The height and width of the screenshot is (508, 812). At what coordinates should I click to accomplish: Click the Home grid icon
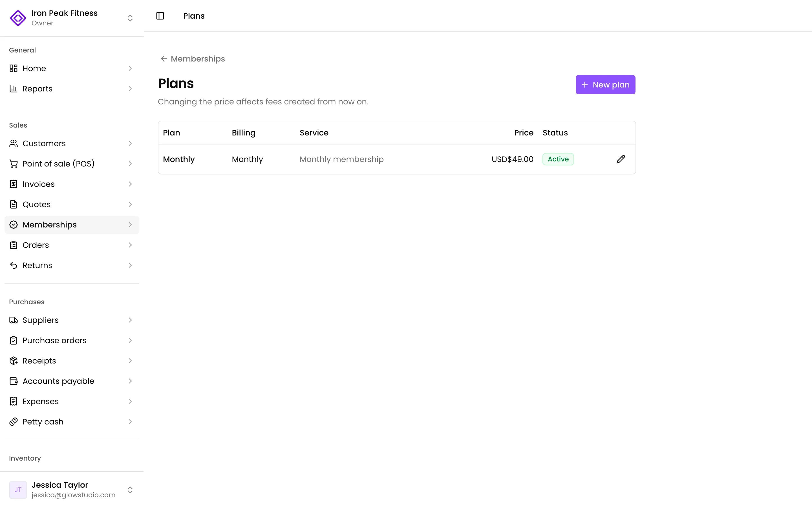tap(14, 68)
